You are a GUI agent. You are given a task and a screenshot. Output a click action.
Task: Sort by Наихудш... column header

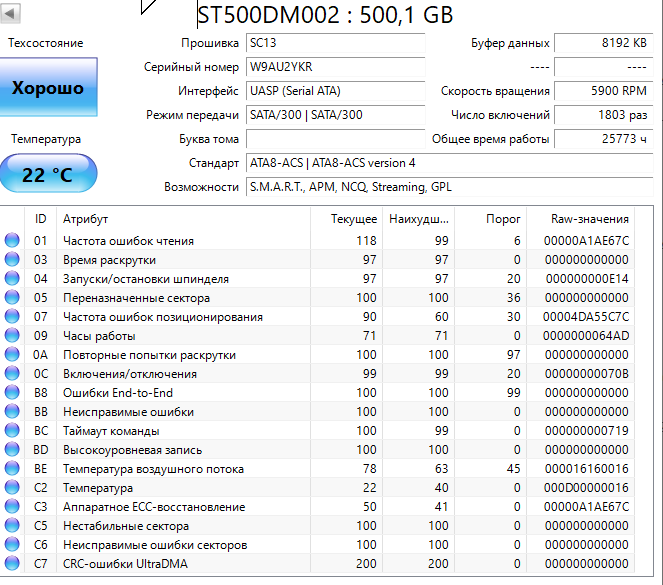click(419, 219)
